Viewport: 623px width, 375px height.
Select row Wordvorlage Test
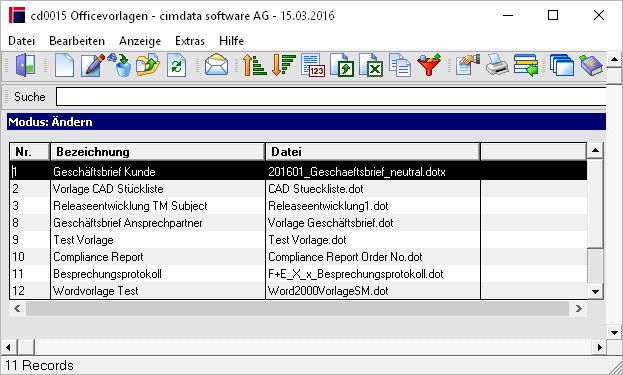[298, 291]
